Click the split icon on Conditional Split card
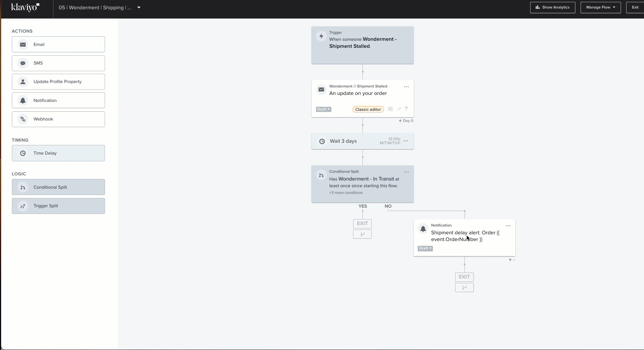The width and height of the screenshot is (644, 350). point(321,175)
